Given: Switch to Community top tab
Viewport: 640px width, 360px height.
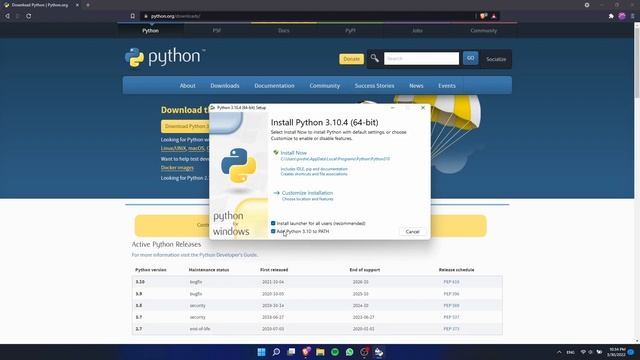Looking at the screenshot, I should pos(484,31).
